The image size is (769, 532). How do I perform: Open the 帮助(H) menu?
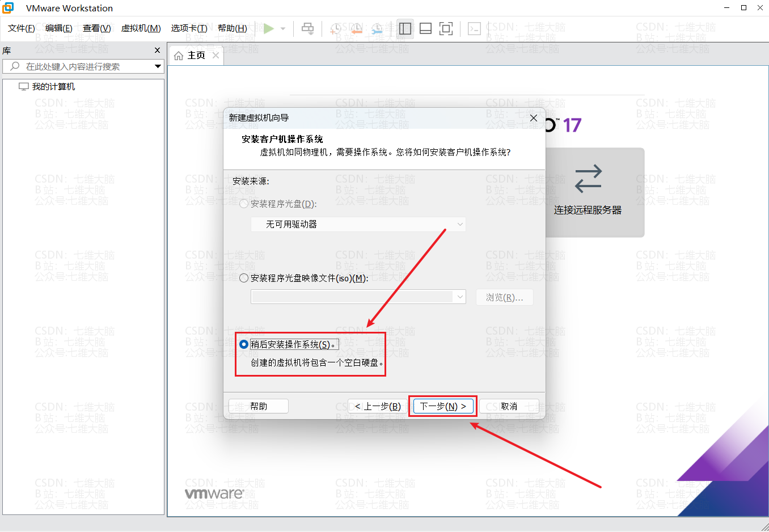(233, 28)
